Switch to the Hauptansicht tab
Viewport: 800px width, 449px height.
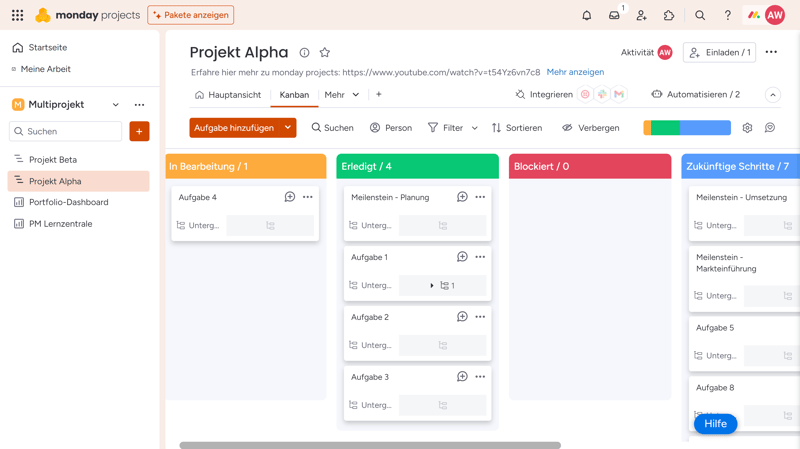(227, 95)
